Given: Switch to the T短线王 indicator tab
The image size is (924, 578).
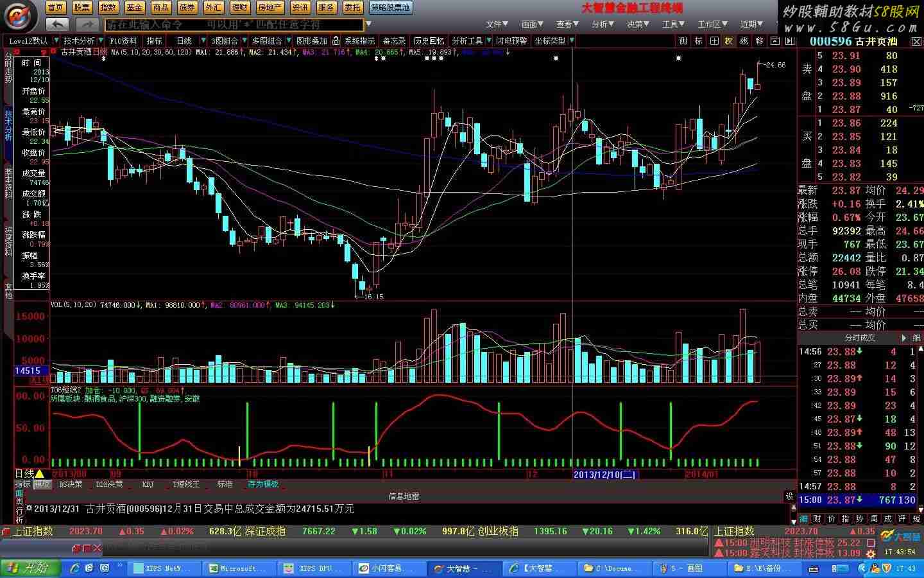Looking at the screenshot, I should pos(187,484).
